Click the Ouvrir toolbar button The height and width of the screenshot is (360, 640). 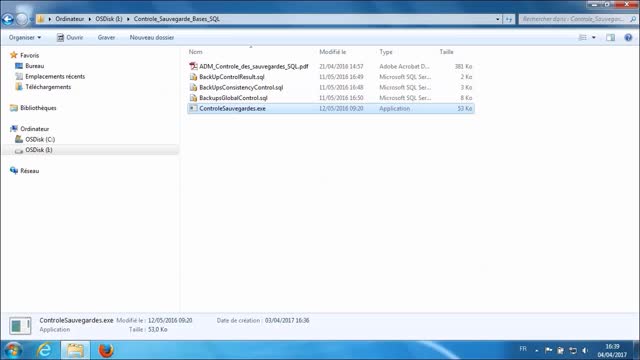(x=70, y=38)
